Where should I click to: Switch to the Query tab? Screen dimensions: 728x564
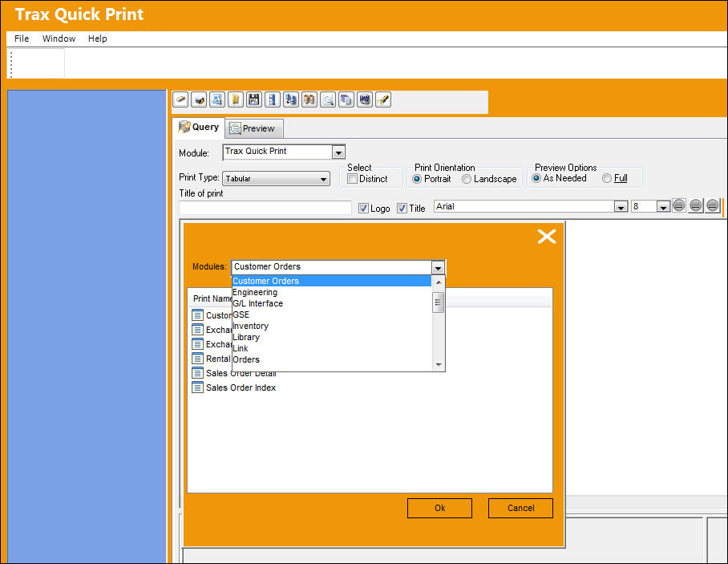click(x=199, y=127)
